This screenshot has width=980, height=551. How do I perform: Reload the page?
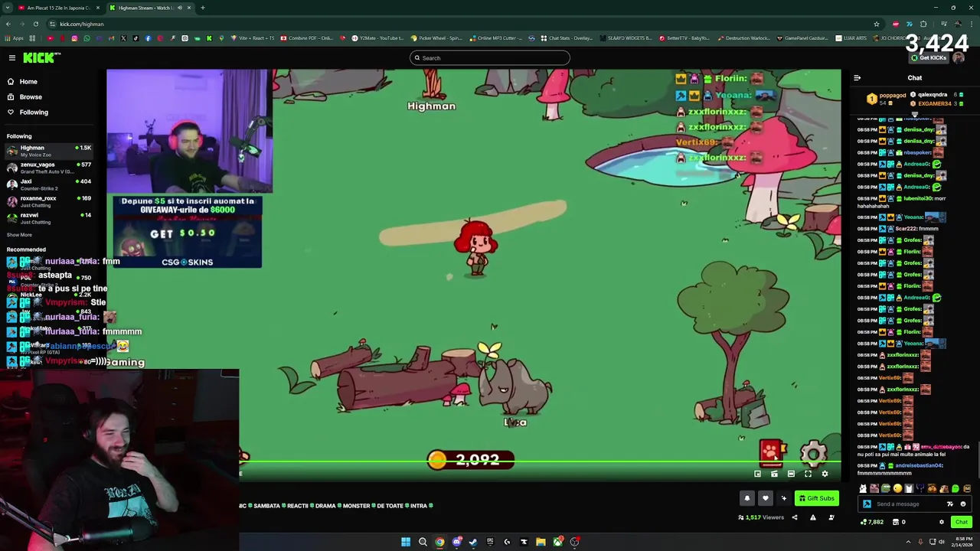coord(35,24)
